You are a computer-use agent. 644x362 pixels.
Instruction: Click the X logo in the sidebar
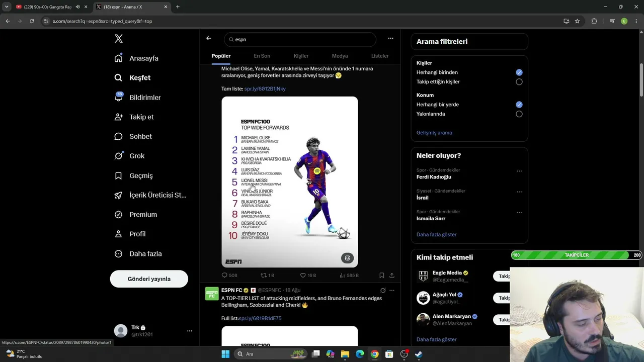(x=119, y=39)
